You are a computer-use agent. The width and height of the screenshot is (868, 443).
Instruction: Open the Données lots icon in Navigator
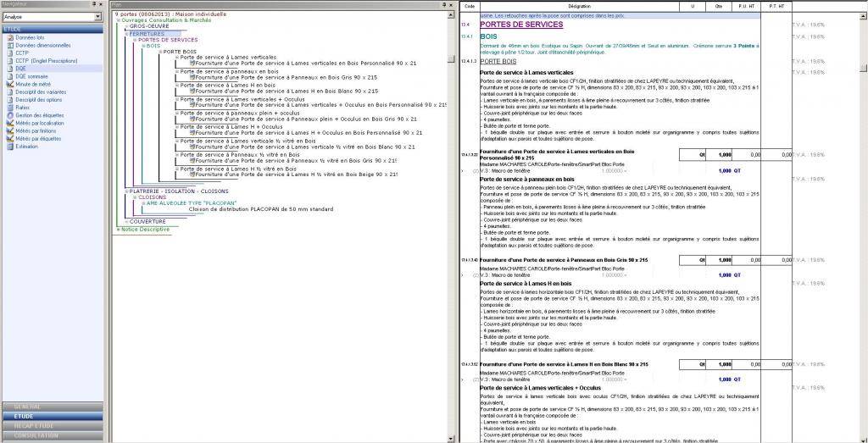click(x=10, y=37)
